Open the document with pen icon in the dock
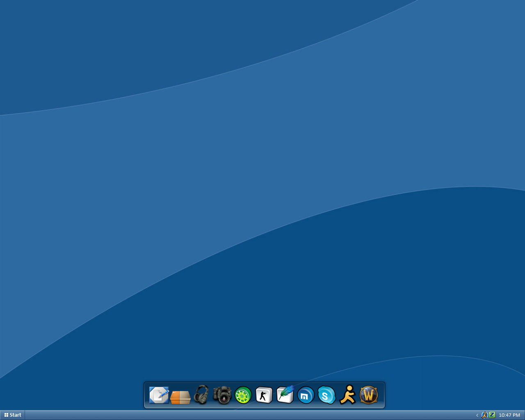This screenshot has width=525, height=420. [x=159, y=395]
